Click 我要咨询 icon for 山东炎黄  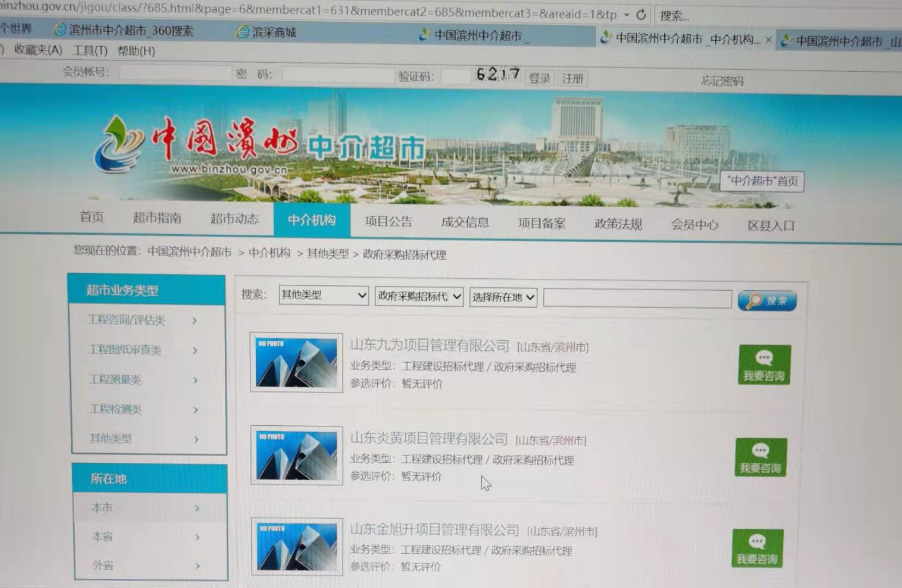760,457
